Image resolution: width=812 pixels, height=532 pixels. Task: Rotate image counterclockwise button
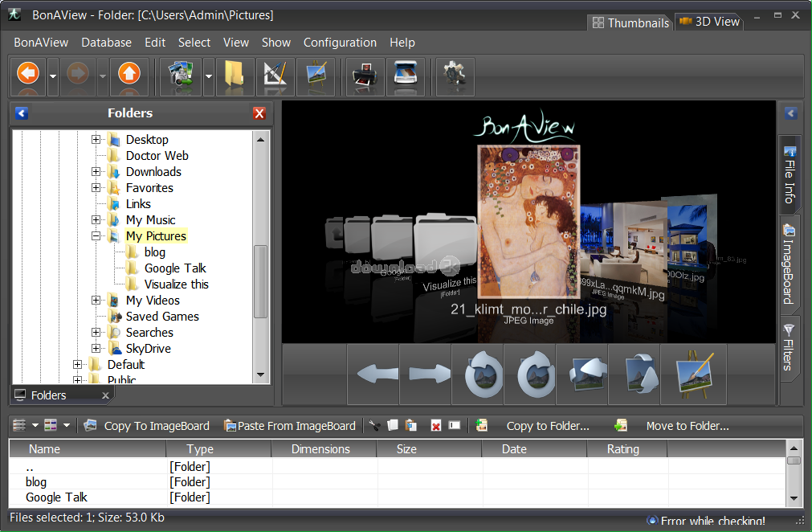pos(483,374)
